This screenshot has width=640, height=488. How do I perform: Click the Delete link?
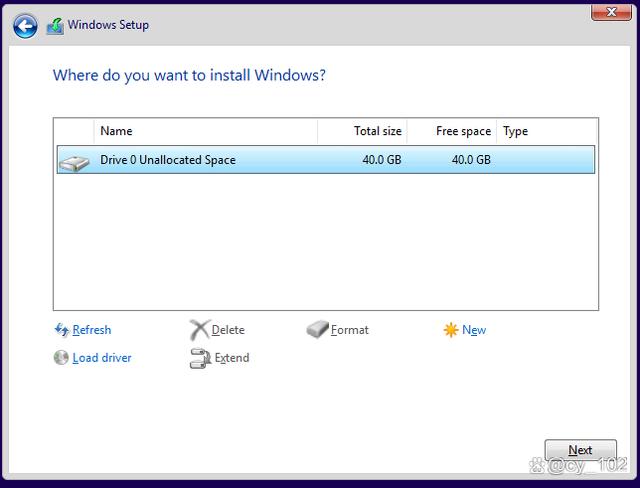[x=228, y=330]
